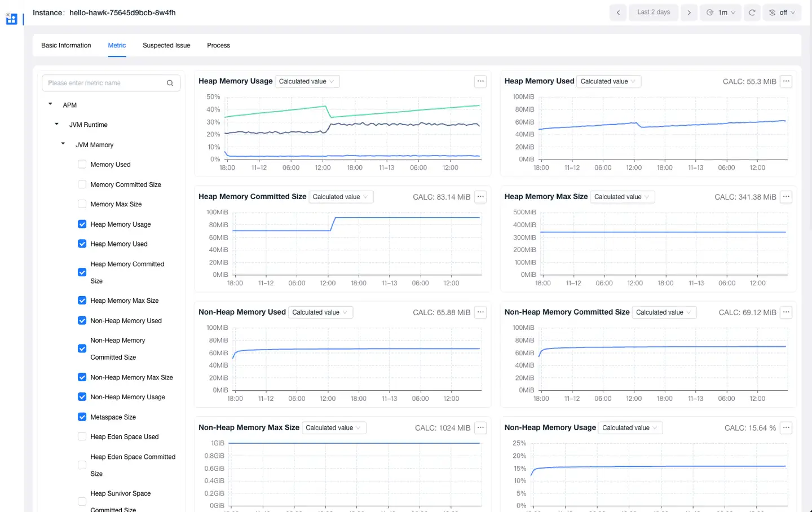Switch to the Suspected Issue tab
The image size is (812, 512).
[x=166, y=46]
